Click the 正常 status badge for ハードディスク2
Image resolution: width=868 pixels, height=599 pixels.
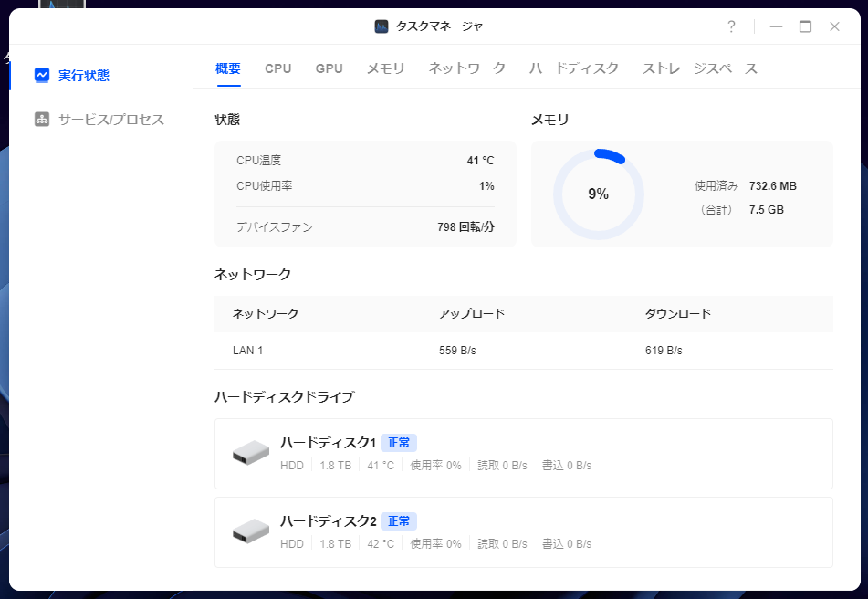click(399, 521)
